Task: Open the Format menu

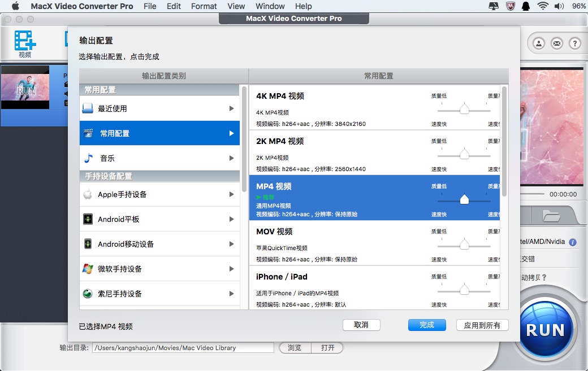Action: tap(204, 6)
